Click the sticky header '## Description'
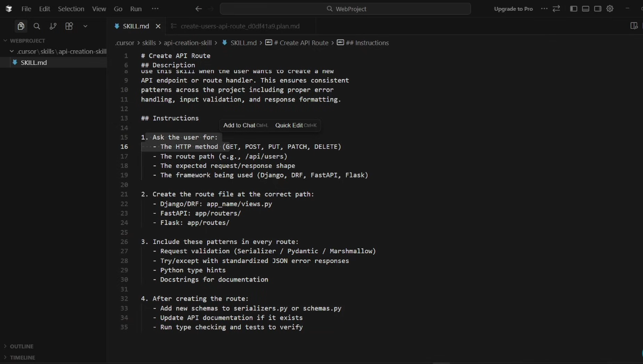 point(168,65)
